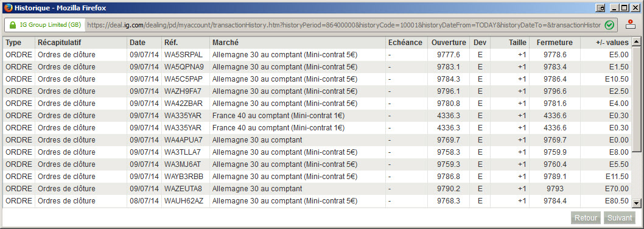Click the E1.50 value

(x=619, y=66)
